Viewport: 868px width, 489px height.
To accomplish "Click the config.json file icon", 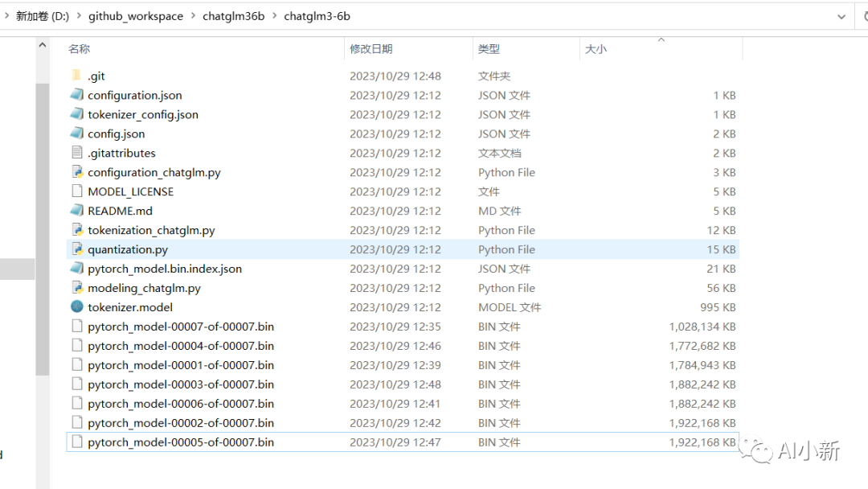I will [x=77, y=134].
